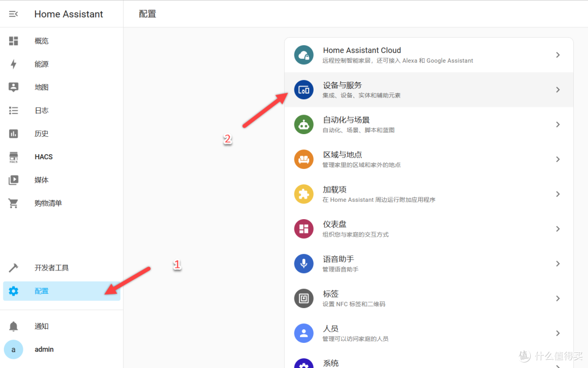Click the 媒体 play icon in sidebar

tap(14, 180)
